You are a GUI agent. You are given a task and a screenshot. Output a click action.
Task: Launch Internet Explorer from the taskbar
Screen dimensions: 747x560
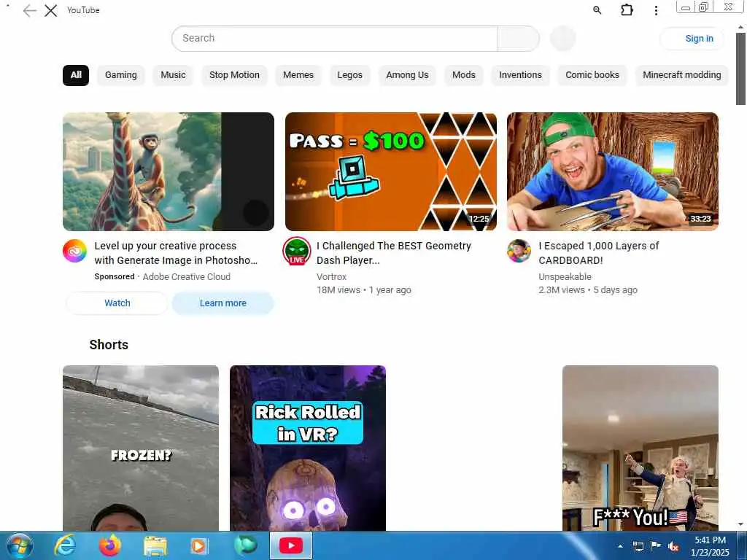click(x=65, y=545)
